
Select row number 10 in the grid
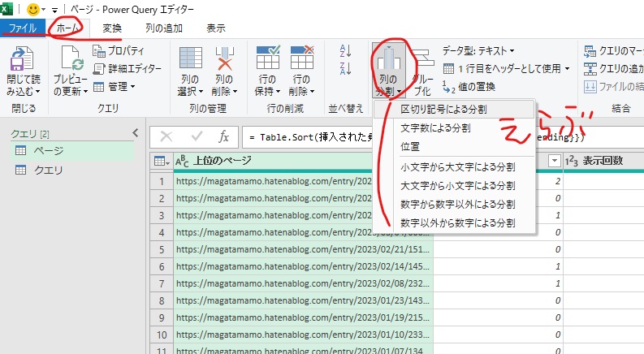tap(162, 335)
